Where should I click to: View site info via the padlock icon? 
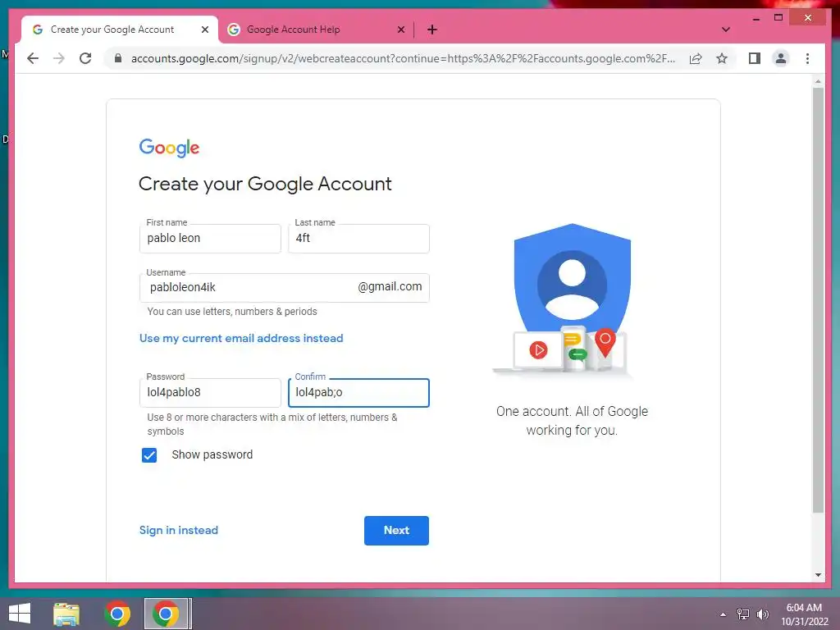(118, 58)
